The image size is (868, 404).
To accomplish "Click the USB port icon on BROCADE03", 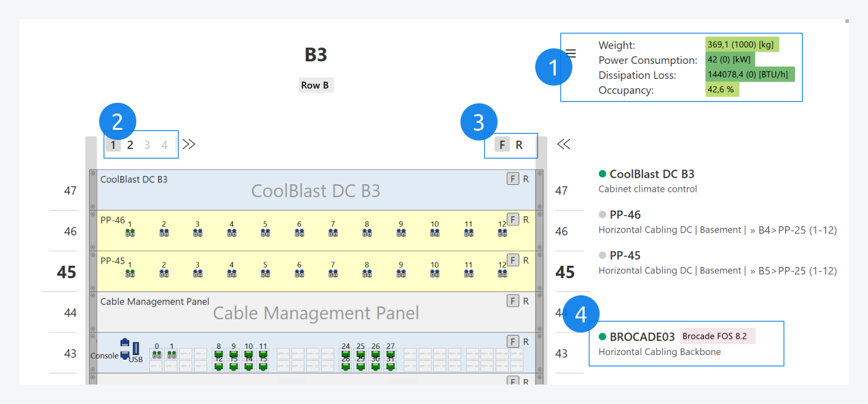I will [136, 348].
